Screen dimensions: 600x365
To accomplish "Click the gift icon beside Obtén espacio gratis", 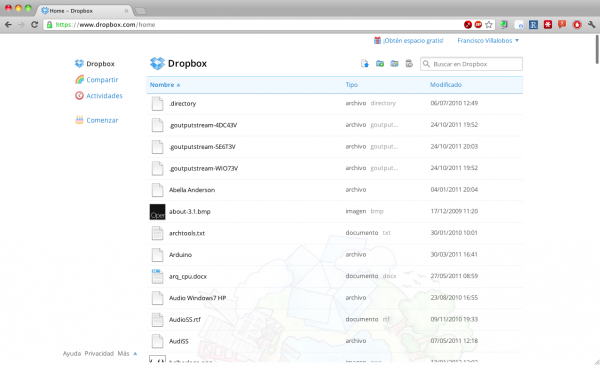I will (377, 40).
